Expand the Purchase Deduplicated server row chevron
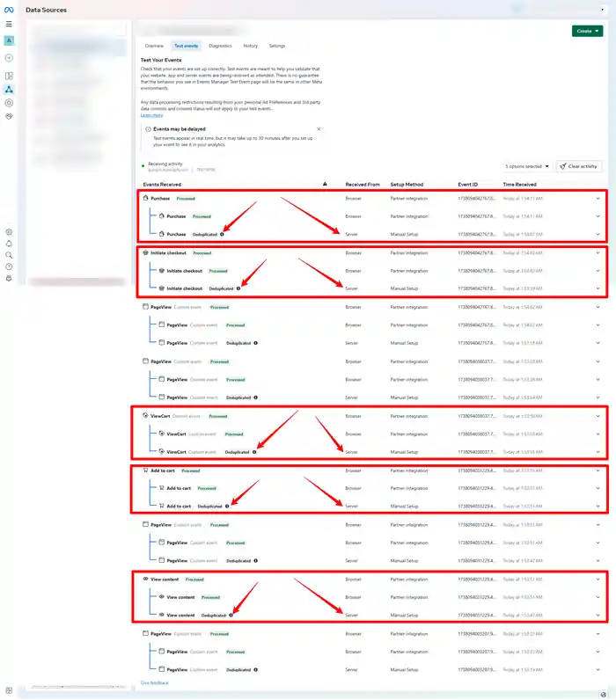Screen dimensions: 616x700 coord(598,235)
